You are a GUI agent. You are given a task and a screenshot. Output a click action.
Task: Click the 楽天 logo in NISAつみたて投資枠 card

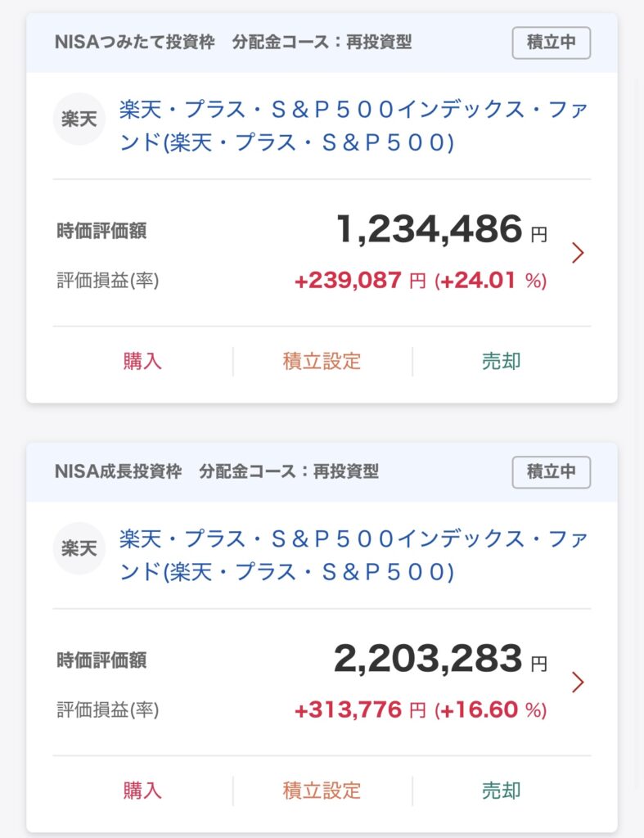79,119
